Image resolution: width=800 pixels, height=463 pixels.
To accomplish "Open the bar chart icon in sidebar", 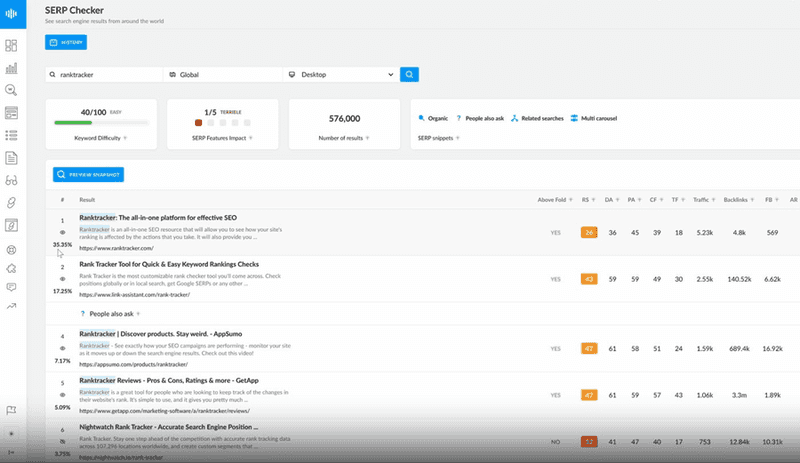I will tap(11, 68).
